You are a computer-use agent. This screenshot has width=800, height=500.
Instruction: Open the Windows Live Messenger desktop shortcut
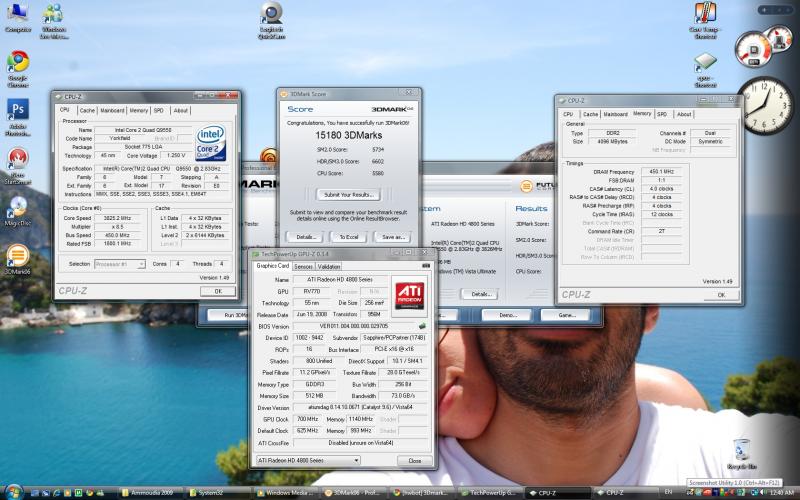pyautogui.click(x=54, y=20)
